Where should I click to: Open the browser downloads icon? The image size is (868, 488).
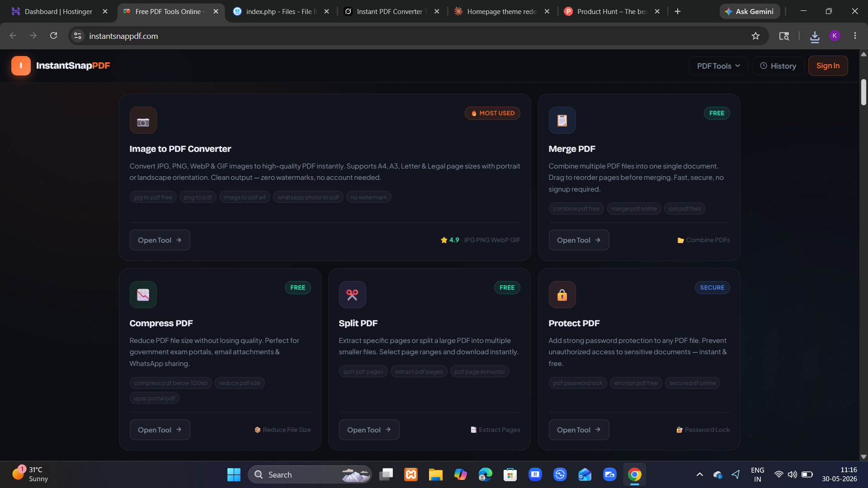coord(815,36)
